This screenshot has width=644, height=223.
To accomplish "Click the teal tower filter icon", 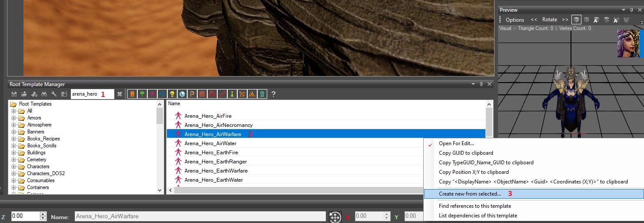I will [x=262, y=94].
